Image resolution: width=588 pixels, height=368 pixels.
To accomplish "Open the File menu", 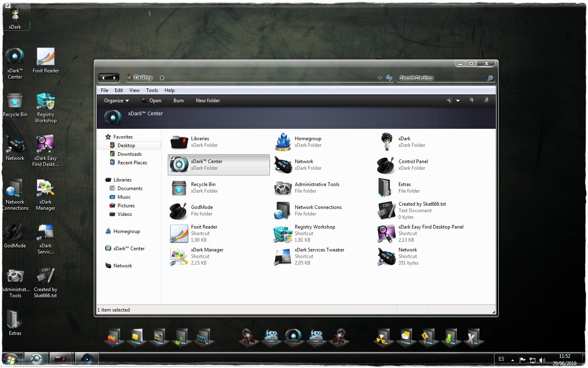I will tap(105, 90).
